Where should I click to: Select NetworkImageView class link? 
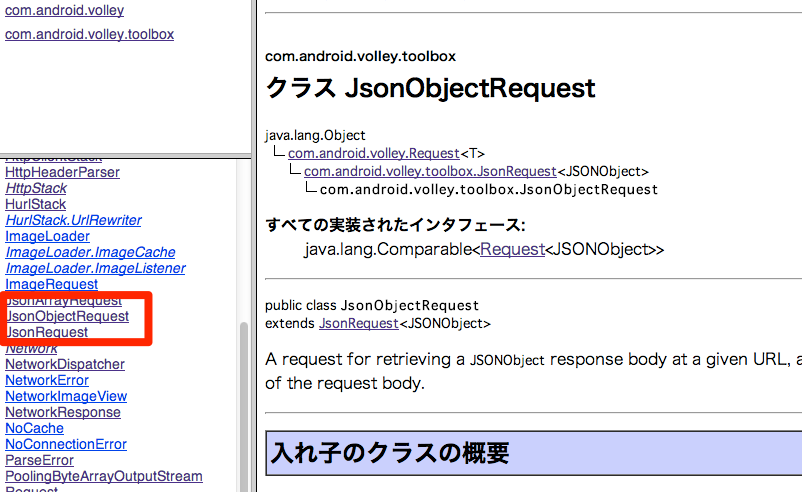[x=66, y=396]
